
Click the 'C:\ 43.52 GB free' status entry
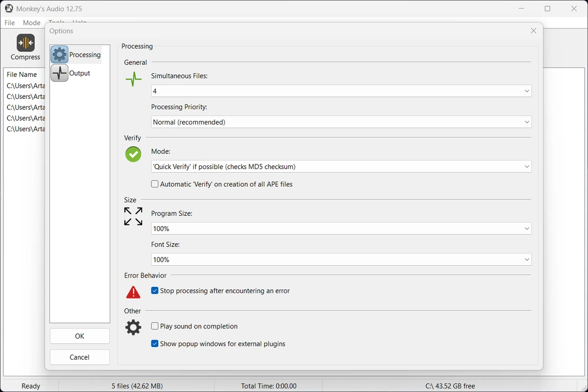[x=450, y=386]
